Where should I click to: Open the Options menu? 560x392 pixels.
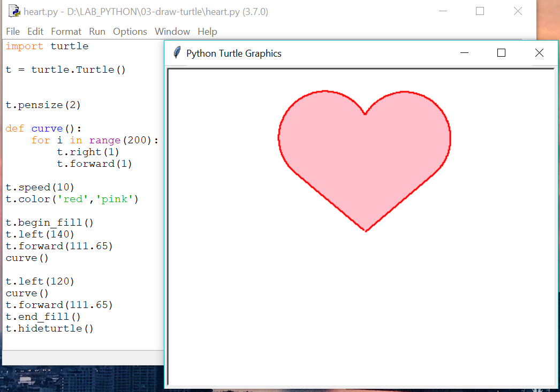[x=130, y=32]
